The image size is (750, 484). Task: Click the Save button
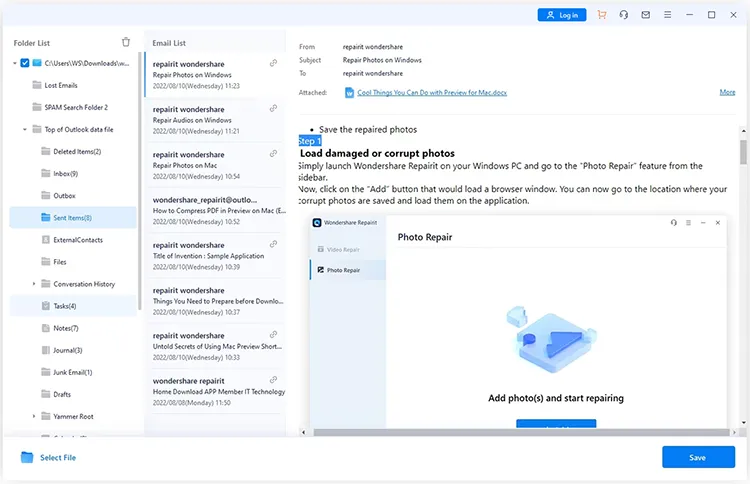(698, 457)
